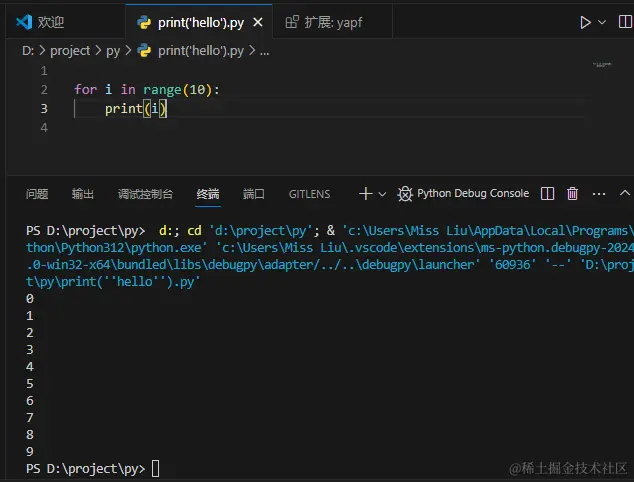Open the 端口 ports panel tab
The width and height of the screenshot is (634, 482).
click(254, 194)
